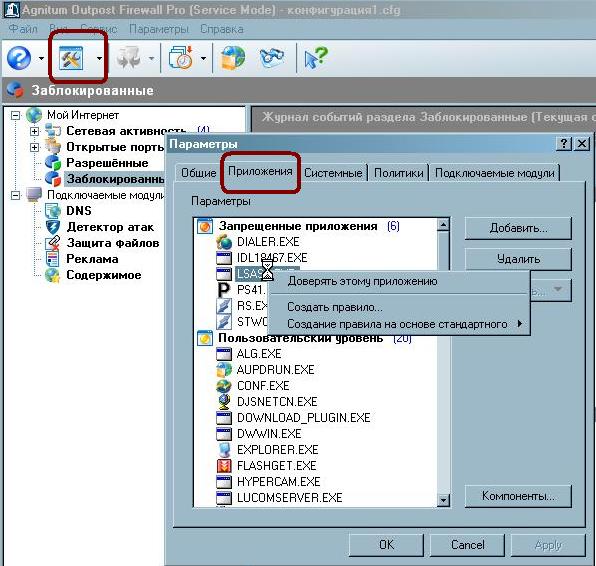Click the What's This pointer help icon
The image size is (596, 566).
coord(316,58)
